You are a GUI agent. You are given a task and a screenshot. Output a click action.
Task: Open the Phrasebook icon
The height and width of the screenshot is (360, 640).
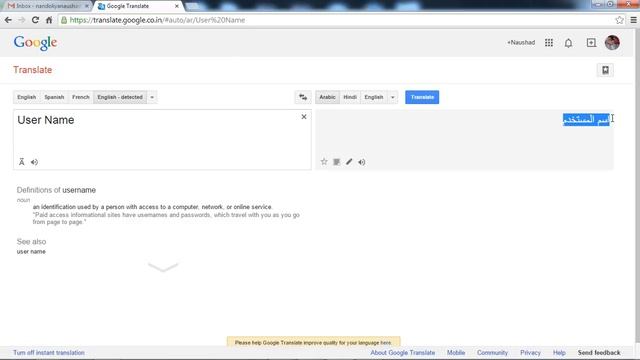pos(605,70)
